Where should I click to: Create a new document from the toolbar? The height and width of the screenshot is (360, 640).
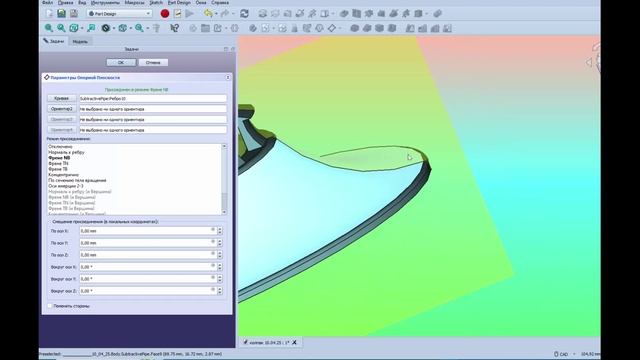click(x=49, y=13)
